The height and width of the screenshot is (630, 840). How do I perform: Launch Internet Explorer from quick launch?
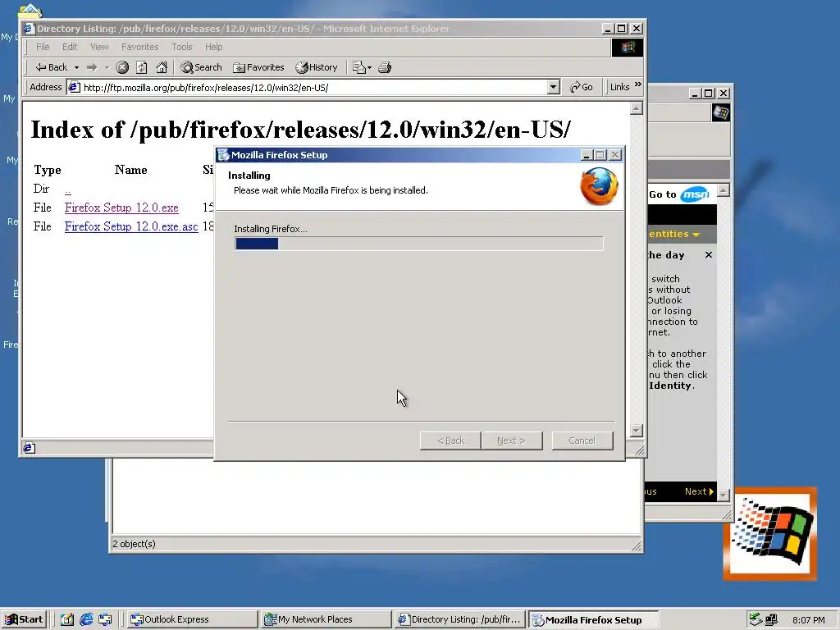coord(85,619)
